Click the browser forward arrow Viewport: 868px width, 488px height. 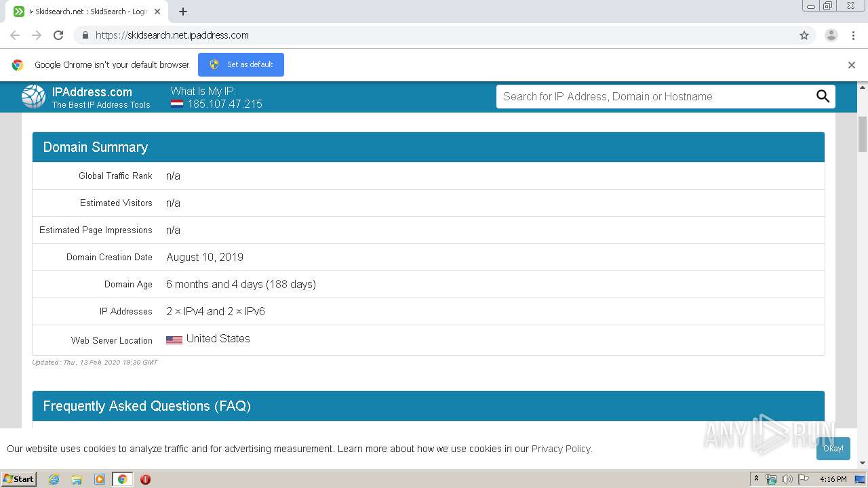tap(37, 35)
